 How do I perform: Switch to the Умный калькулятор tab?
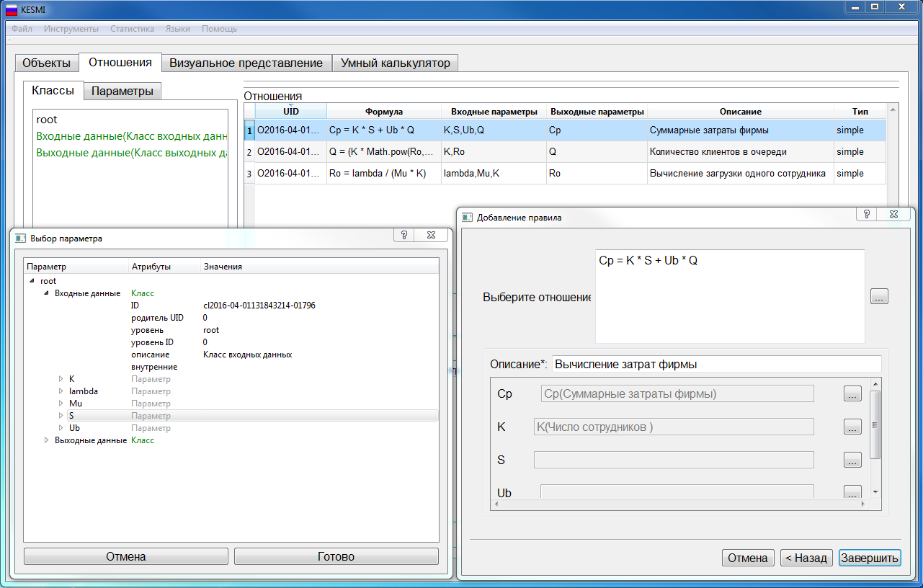coord(396,63)
